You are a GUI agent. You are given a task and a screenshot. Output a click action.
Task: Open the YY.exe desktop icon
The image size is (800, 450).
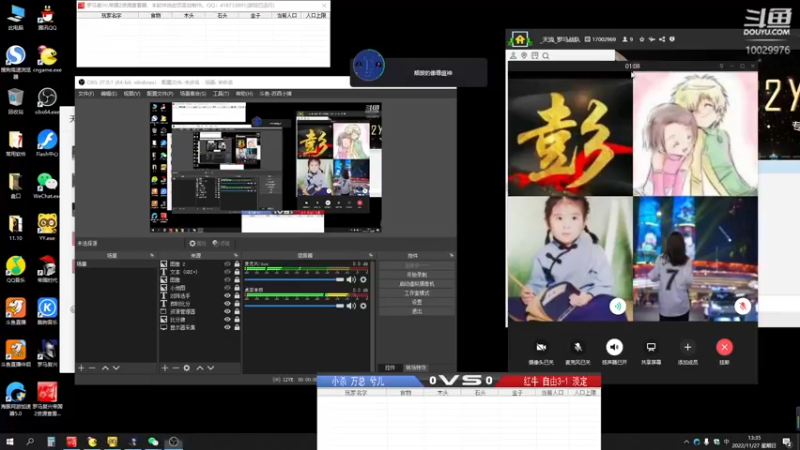pyautogui.click(x=47, y=227)
